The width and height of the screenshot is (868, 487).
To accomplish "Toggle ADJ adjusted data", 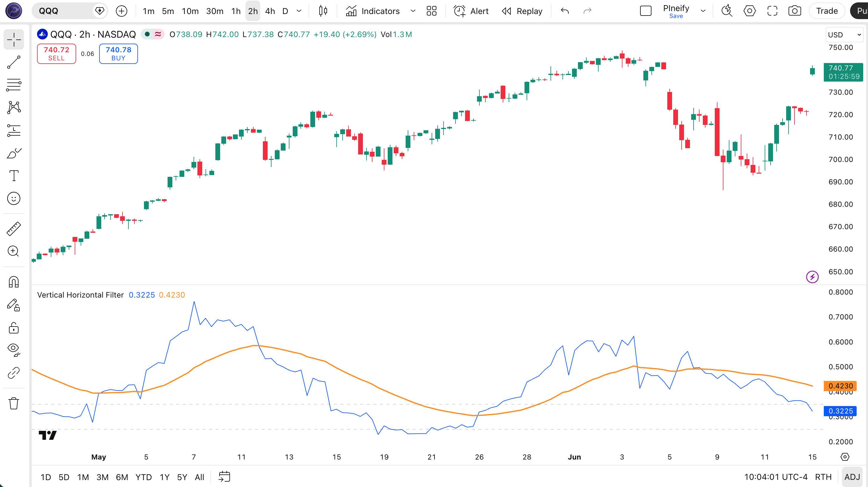I will coord(852,477).
